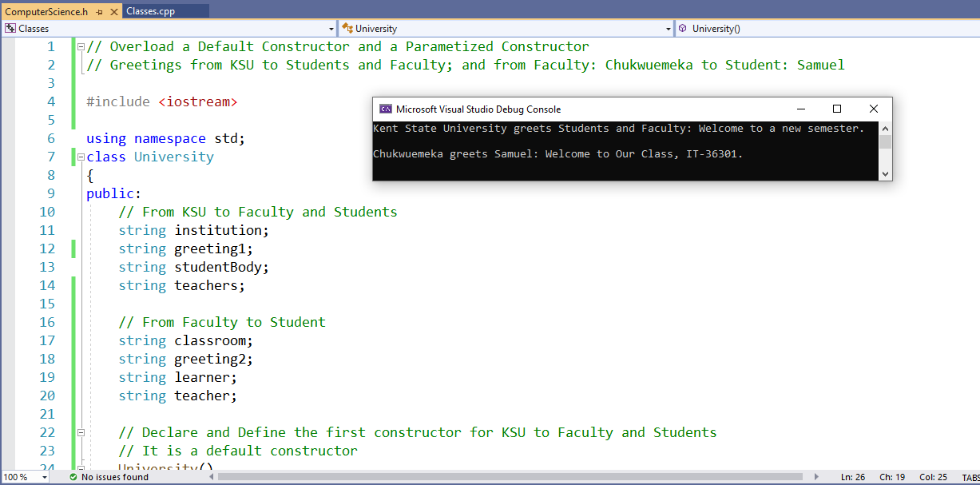Click the string greeting2; declaration
The width and height of the screenshot is (980, 485).
(186, 359)
